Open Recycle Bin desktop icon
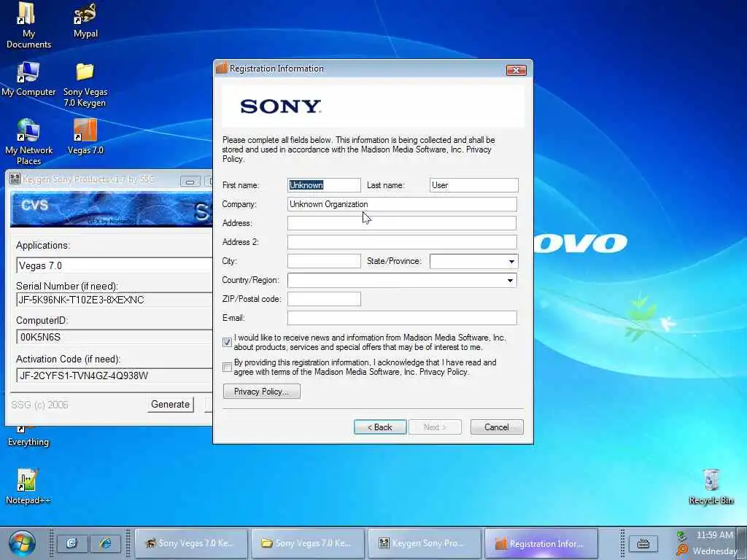The height and width of the screenshot is (560, 747). pyautogui.click(x=711, y=486)
